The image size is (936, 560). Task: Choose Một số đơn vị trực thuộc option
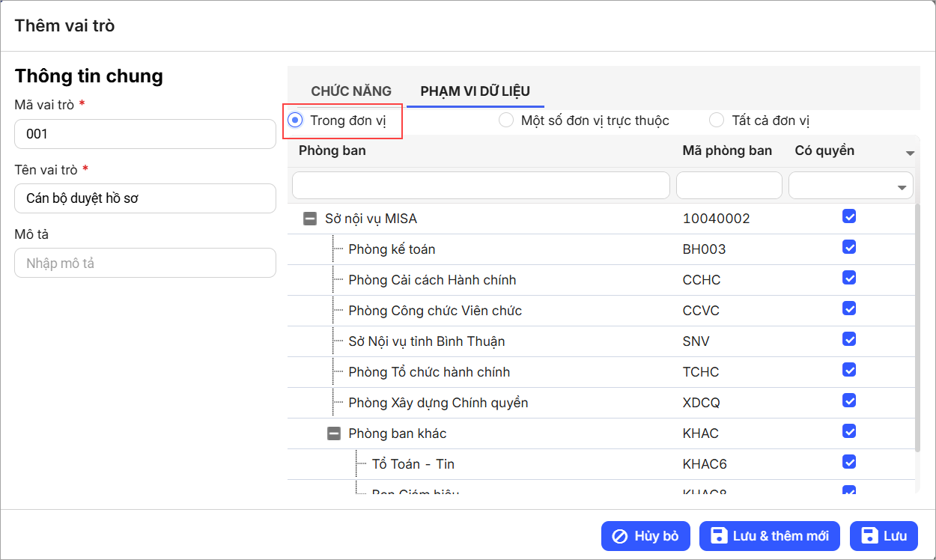[x=507, y=121]
